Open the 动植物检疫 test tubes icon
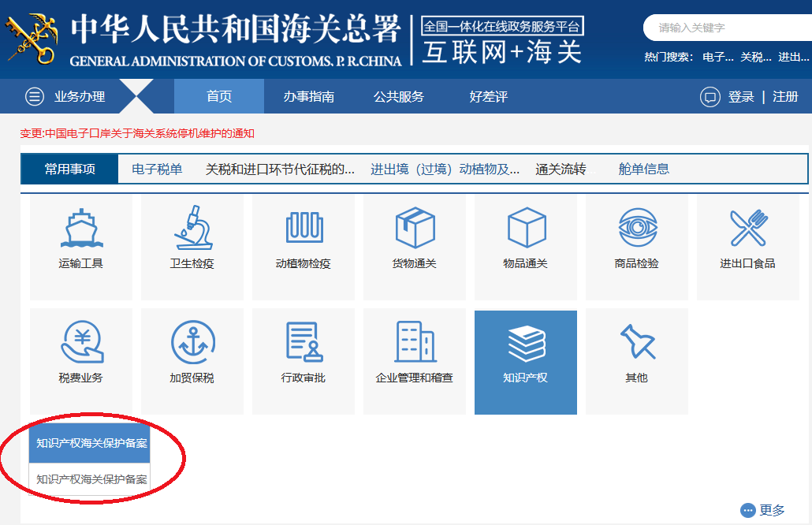This screenshot has width=812, height=525. pyautogui.click(x=304, y=227)
